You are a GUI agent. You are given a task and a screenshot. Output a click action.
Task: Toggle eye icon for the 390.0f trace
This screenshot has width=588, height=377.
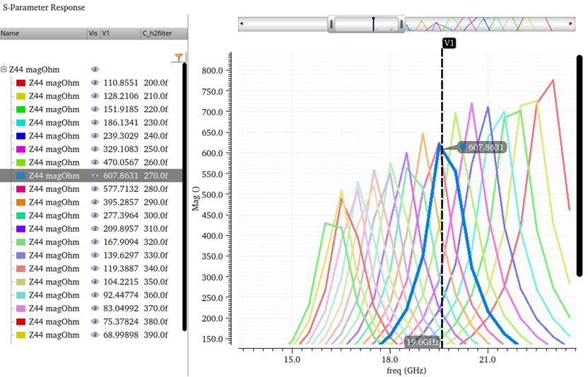pos(95,335)
